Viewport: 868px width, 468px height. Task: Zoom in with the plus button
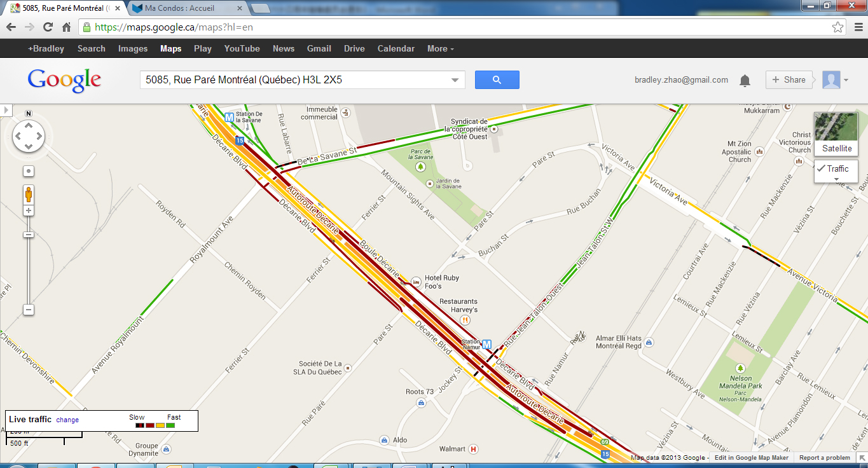pyautogui.click(x=29, y=210)
